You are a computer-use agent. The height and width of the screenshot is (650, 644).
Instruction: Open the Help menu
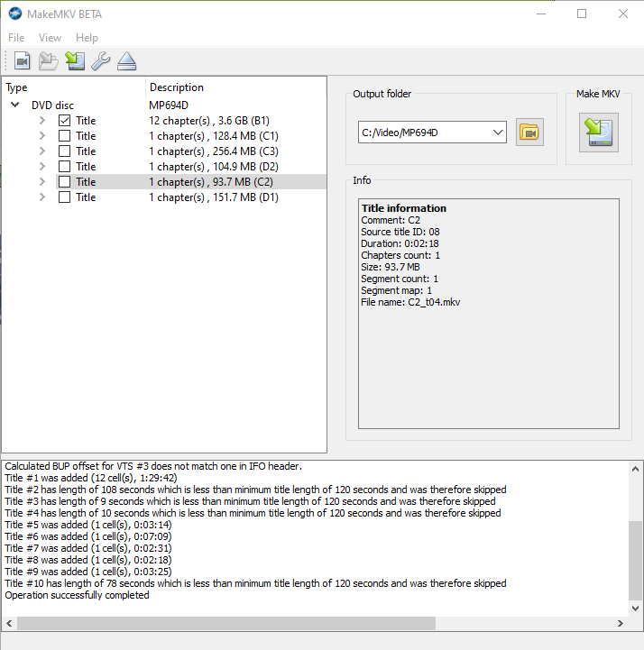(87, 38)
